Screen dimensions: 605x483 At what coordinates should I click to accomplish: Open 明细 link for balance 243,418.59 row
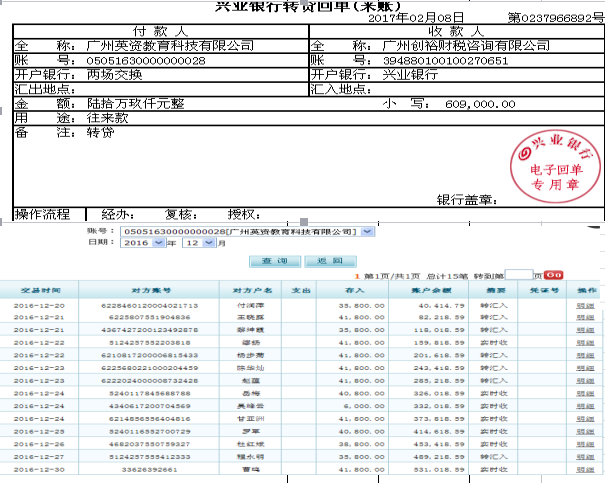pos(585,368)
